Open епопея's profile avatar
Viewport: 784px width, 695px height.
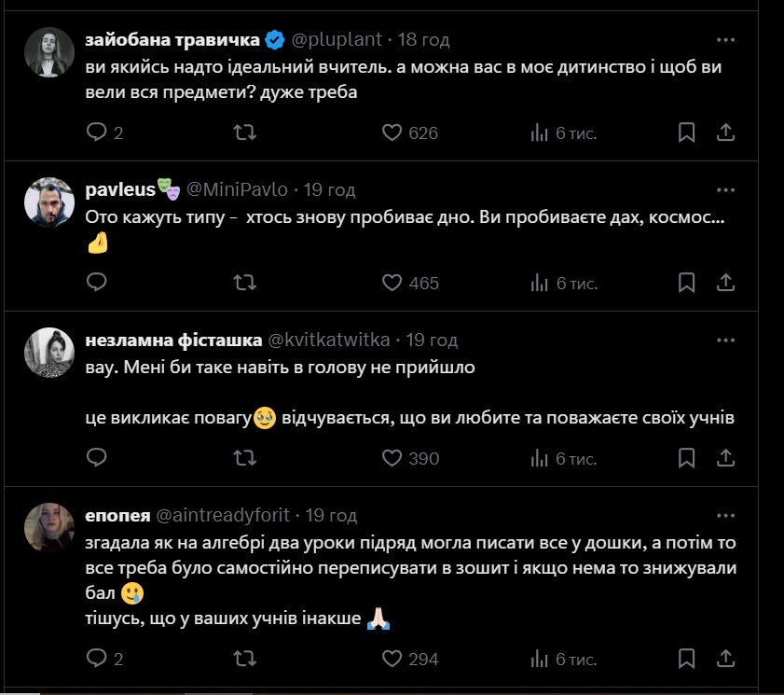tap(44, 528)
